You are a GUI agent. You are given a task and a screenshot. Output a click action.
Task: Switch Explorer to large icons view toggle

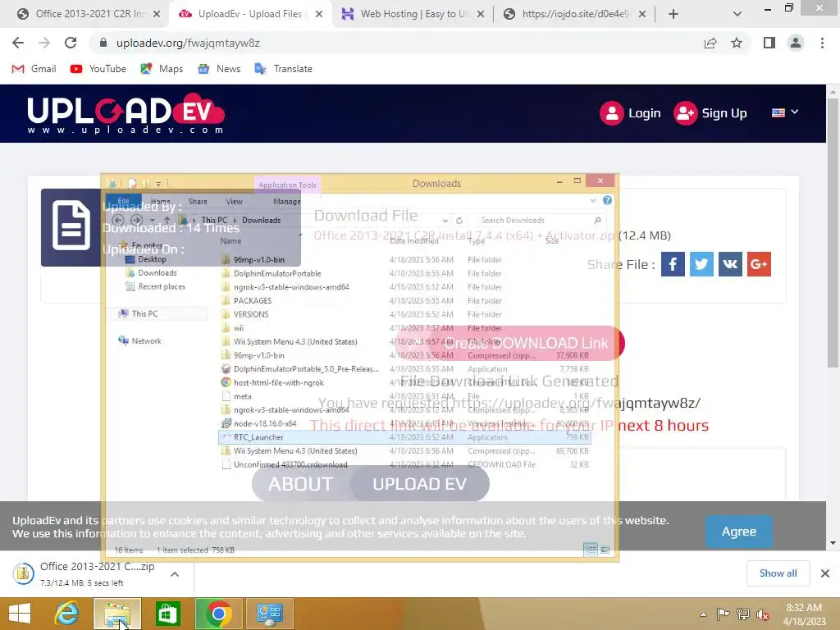[x=605, y=550]
